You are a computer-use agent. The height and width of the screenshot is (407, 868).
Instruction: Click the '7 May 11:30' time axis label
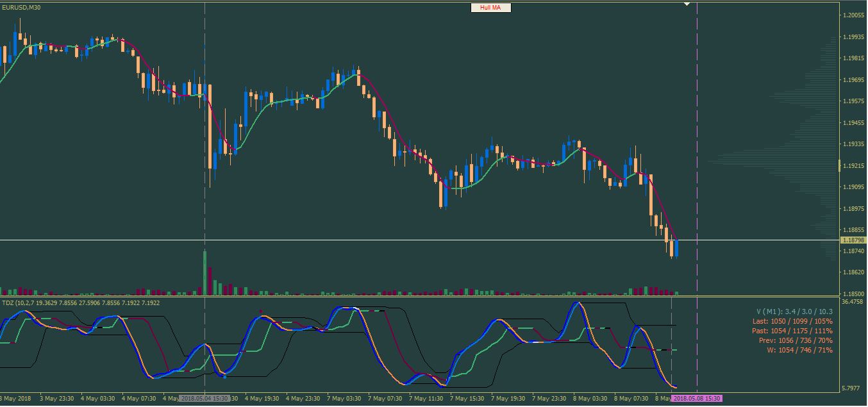(x=426, y=399)
